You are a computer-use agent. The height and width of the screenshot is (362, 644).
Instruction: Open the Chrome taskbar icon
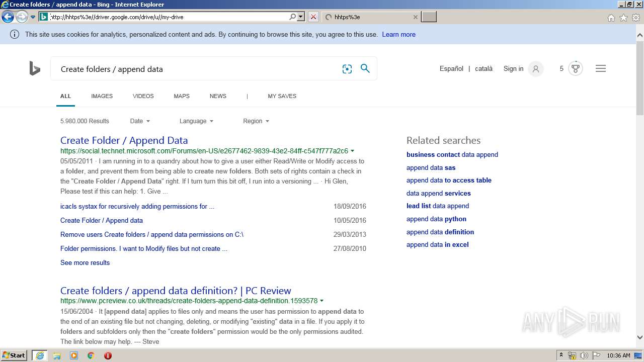[91, 355]
